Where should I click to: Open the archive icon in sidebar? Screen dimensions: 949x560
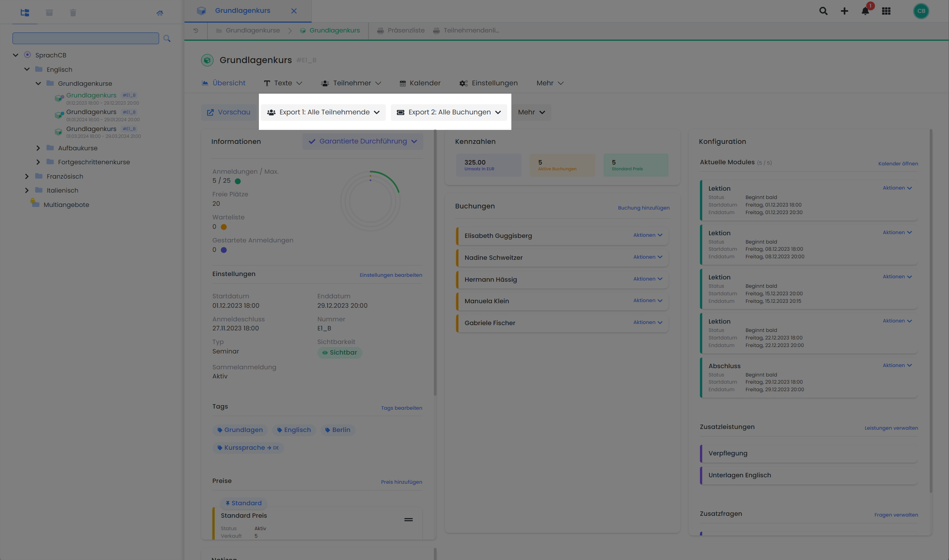[49, 13]
